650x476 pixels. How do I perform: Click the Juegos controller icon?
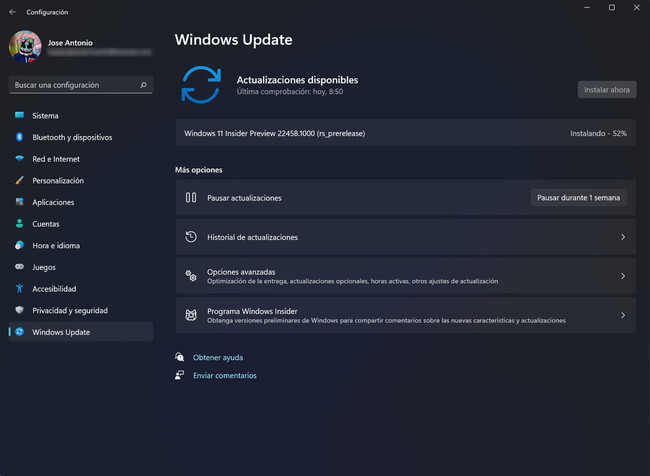pyautogui.click(x=19, y=267)
